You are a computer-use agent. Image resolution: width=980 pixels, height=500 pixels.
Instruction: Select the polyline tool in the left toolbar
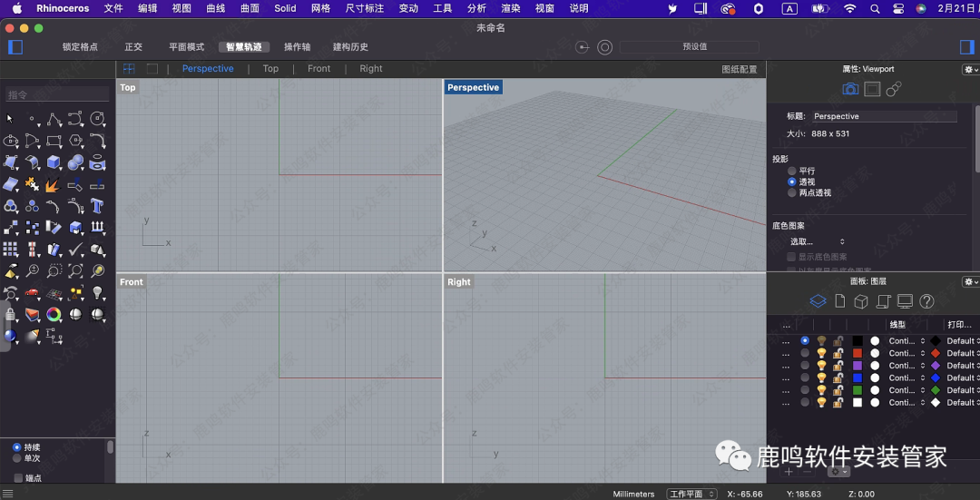pyautogui.click(x=54, y=119)
